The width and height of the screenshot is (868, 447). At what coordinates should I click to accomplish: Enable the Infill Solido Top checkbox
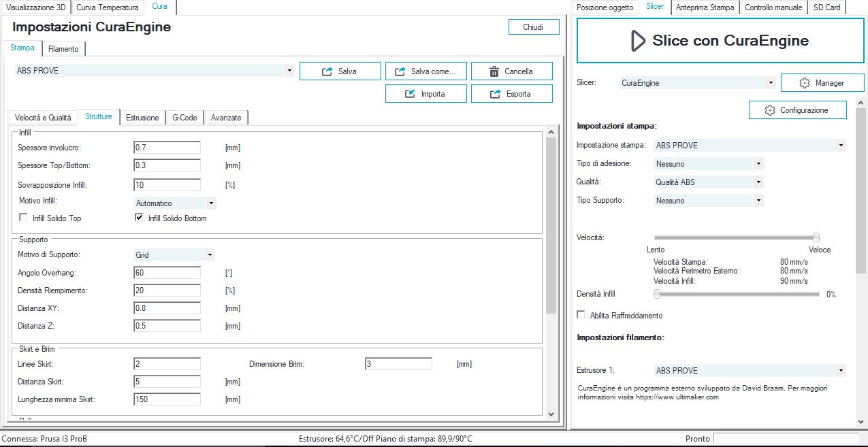(x=24, y=218)
